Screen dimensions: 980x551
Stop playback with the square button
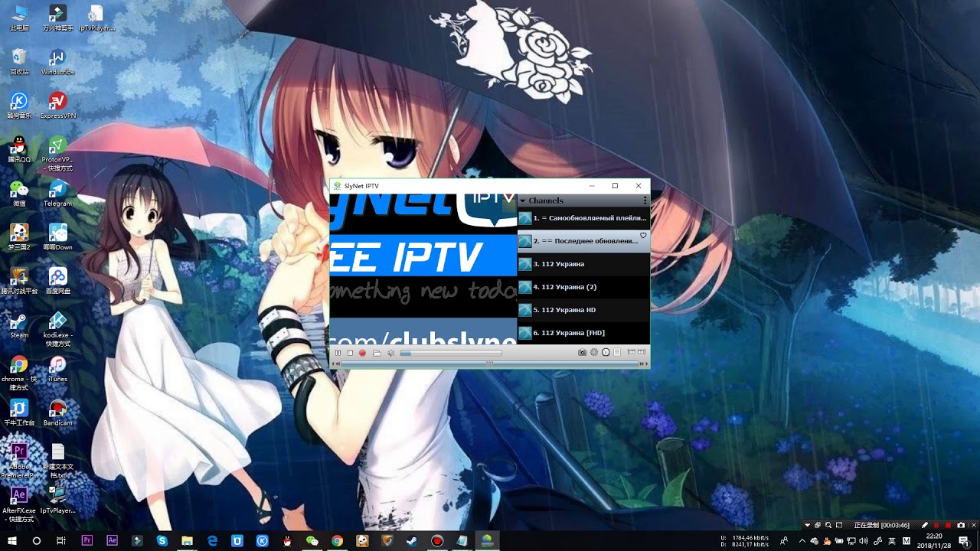tap(350, 353)
